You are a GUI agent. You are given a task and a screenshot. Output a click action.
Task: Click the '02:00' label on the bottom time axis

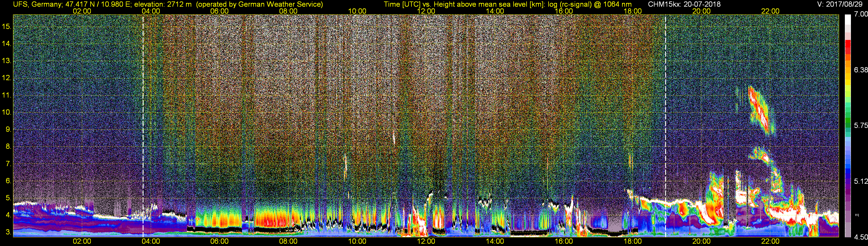coord(82,241)
